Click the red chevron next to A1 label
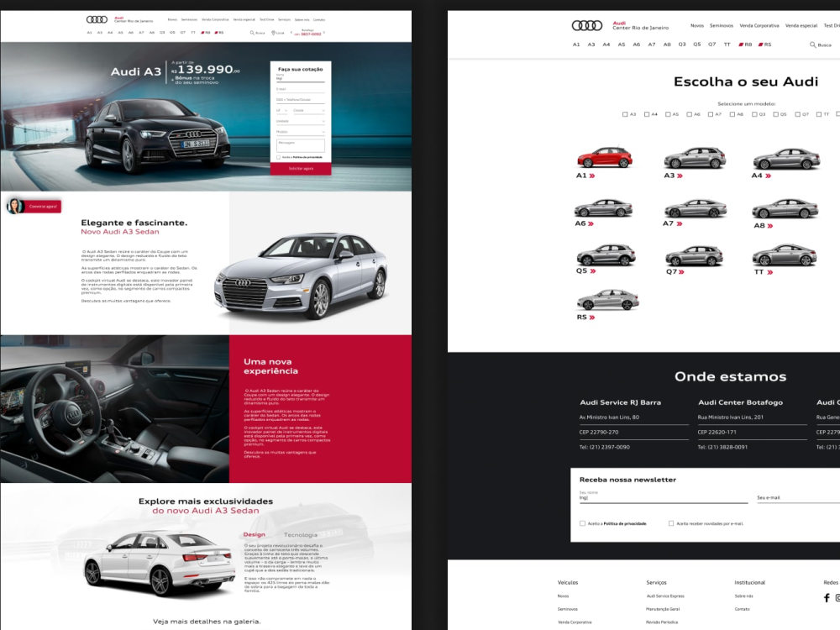Viewport: 840px width, 630px height. click(x=592, y=176)
